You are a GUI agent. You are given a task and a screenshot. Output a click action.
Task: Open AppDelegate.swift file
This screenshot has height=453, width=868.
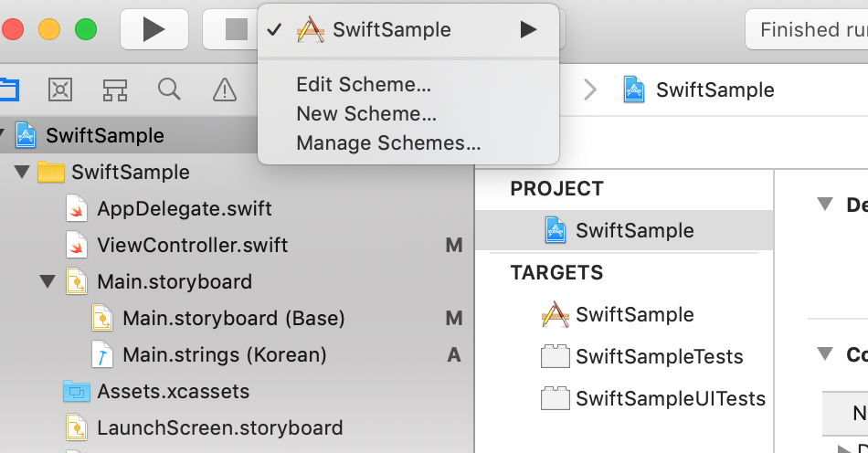tap(185, 209)
